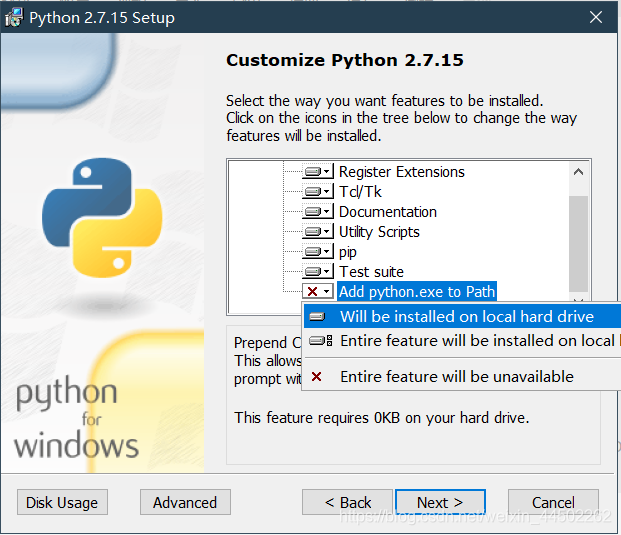
Task: Click the drive-with-subfeatures icon in the menu
Action: pos(320,341)
